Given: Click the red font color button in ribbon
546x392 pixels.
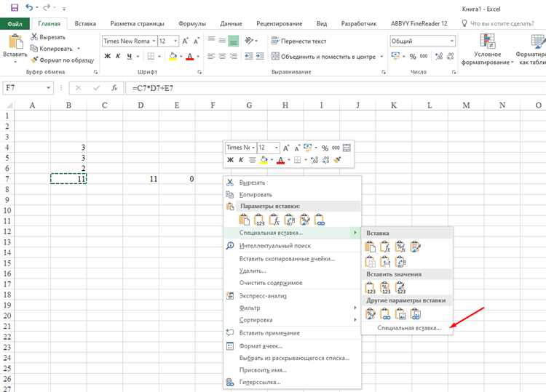Looking at the screenshot, I should pos(190,56).
